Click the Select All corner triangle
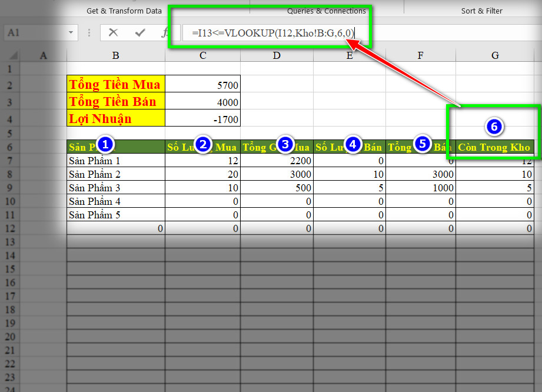The image size is (542, 392). click(x=13, y=56)
